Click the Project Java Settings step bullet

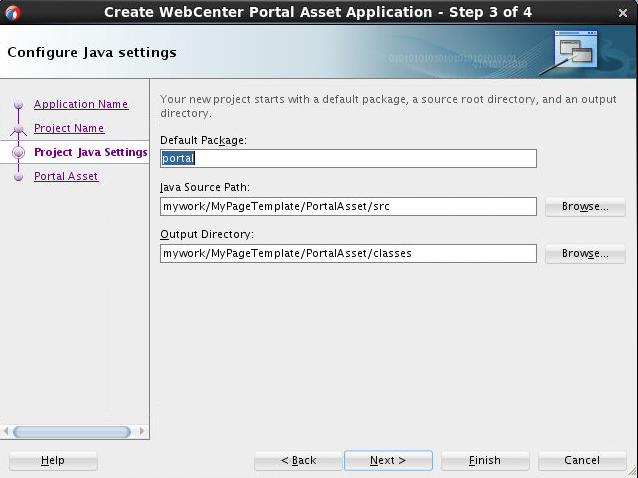(18, 153)
